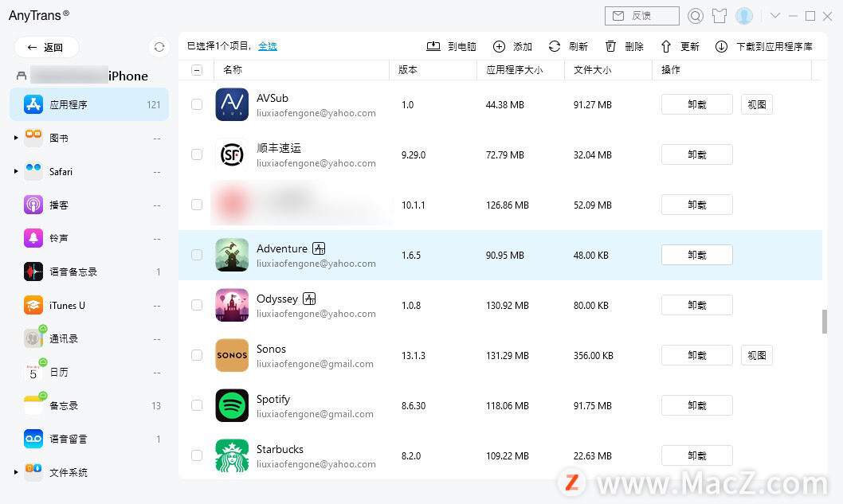The image size is (843, 504).
Task: Click the App Store badge next to Odyssey
Action: click(x=309, y=299)
